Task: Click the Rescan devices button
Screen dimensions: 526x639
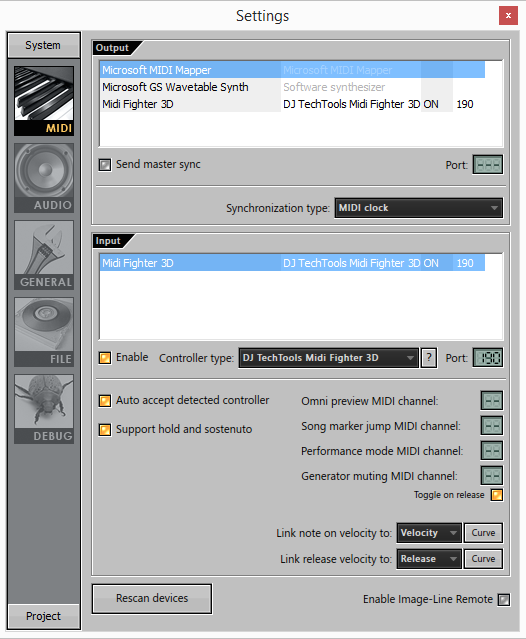Action: [x=152, y=598]
